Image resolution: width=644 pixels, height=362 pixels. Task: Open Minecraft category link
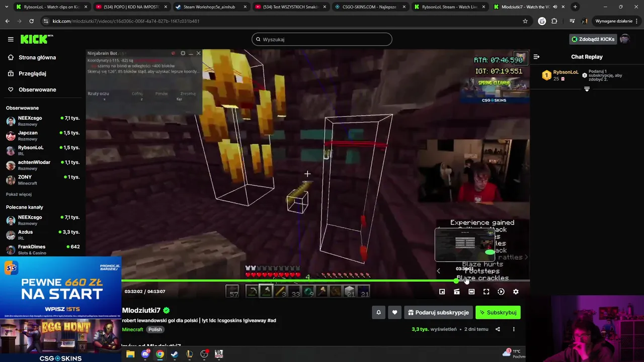[133, 329]
